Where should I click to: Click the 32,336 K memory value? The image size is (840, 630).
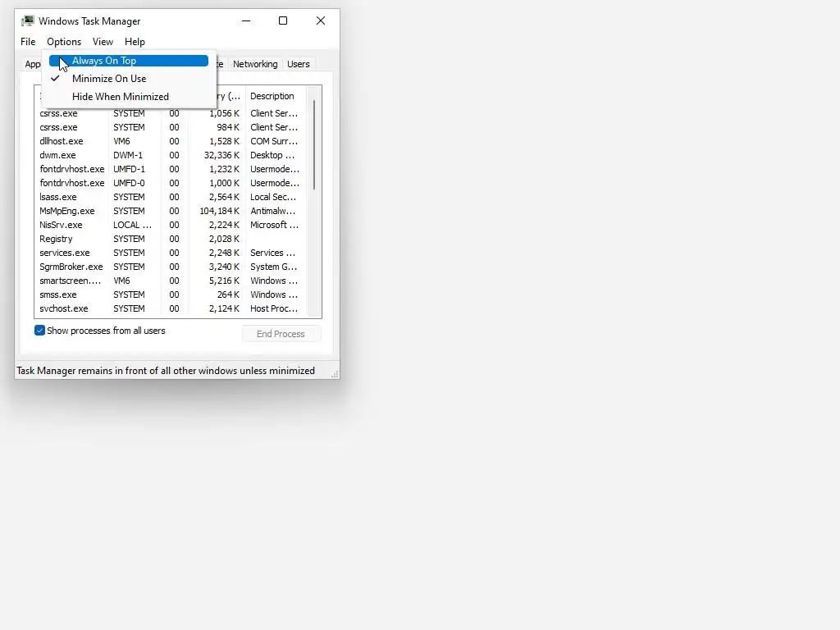[221, 155]
